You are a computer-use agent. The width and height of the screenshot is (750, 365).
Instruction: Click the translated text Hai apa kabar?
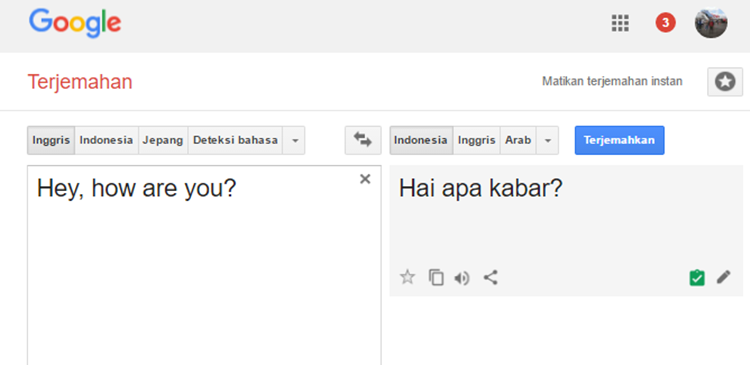[481, 189]
